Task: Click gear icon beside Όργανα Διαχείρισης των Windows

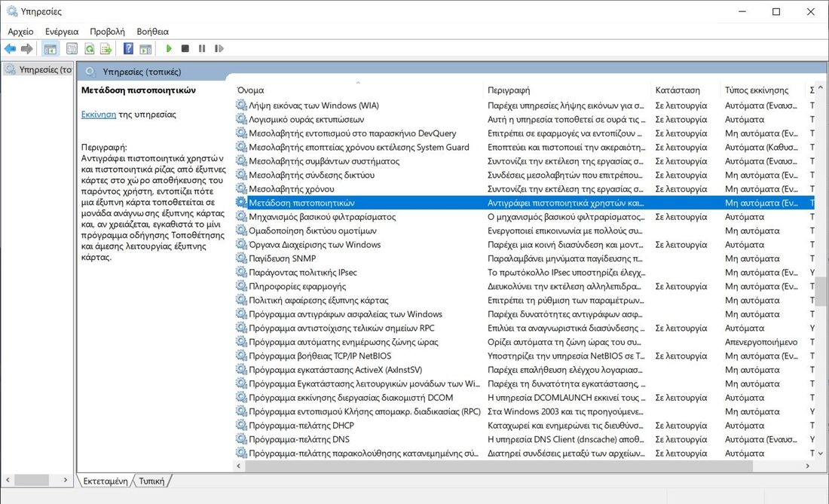Action: click(x=242, y=244)
